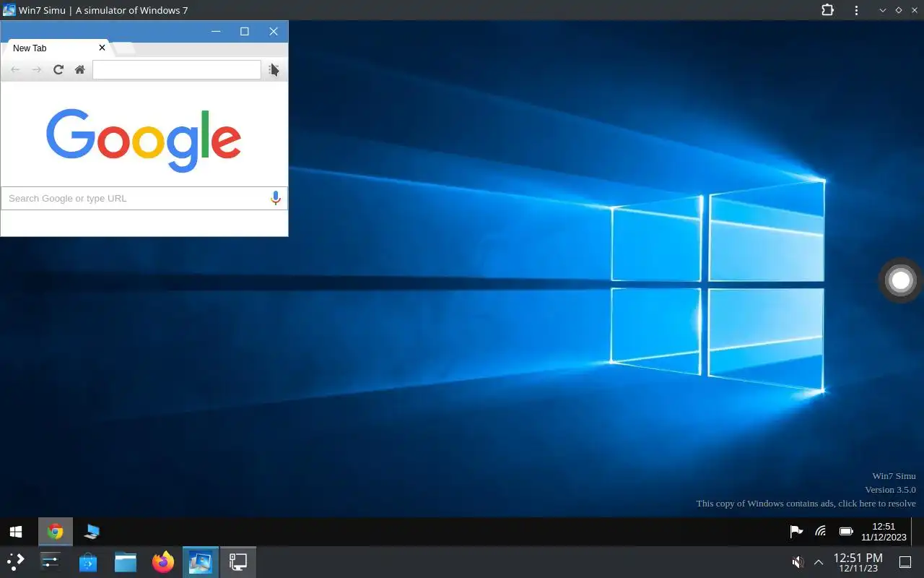Click the Search Google or type URL box
The image size is (924, 578).
point(144,198)
